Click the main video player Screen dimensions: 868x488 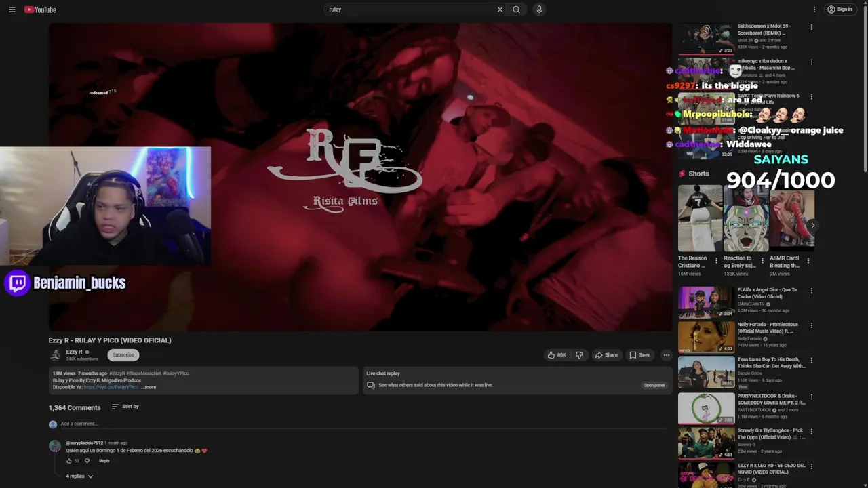click(360, 177)
